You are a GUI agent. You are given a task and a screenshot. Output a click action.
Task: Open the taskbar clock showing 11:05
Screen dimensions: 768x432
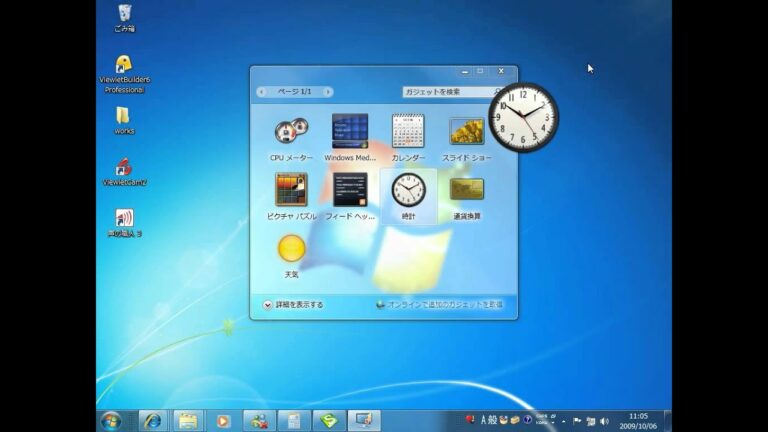pyautogui.click(x=638, y=421)
